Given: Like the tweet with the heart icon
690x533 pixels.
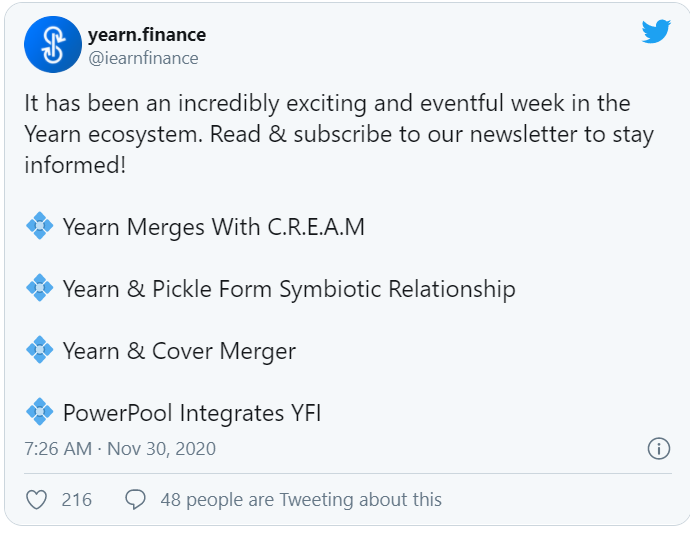Looking at the screenshot, I should (37, 499).
